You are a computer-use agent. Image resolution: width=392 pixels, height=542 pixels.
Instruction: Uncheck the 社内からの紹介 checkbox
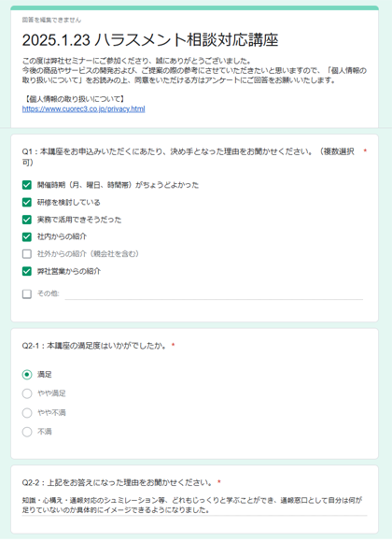point(27,236)
